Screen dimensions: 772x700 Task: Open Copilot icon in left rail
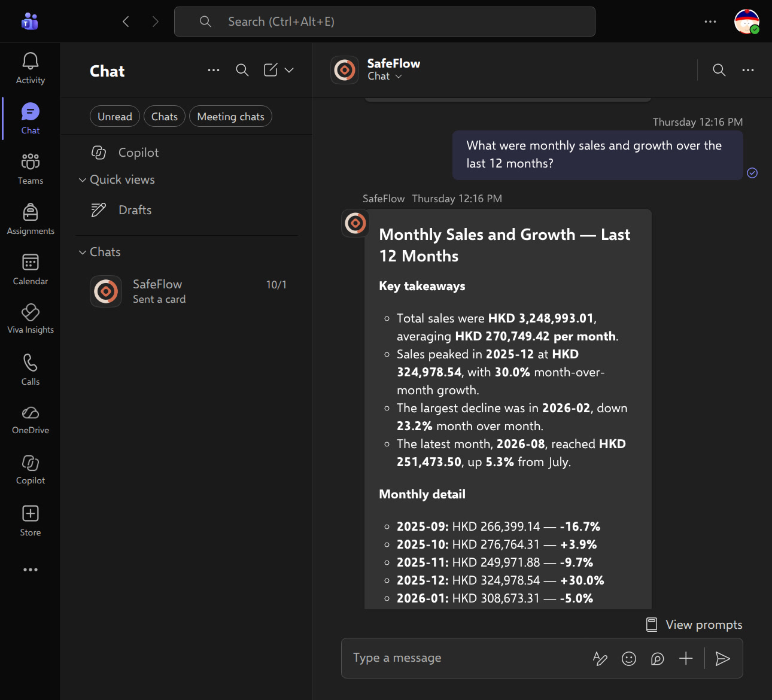[x=31, y=462]
